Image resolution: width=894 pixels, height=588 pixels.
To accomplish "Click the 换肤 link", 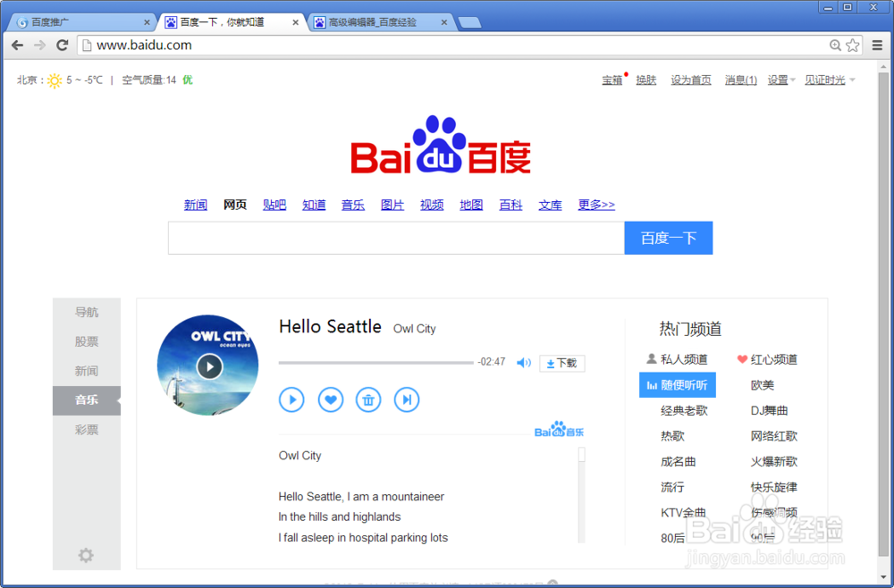I will (646, 80).
